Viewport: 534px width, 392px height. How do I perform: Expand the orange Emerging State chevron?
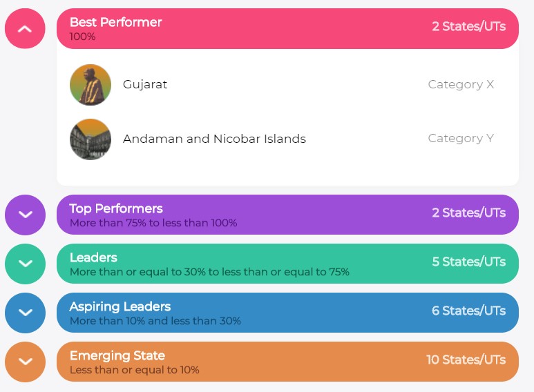(x=25, y=362)
